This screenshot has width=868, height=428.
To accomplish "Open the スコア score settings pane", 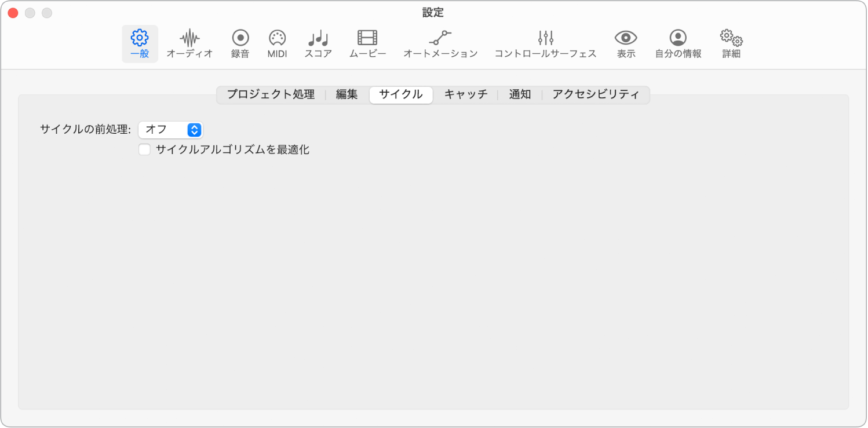I will point(318,44).
